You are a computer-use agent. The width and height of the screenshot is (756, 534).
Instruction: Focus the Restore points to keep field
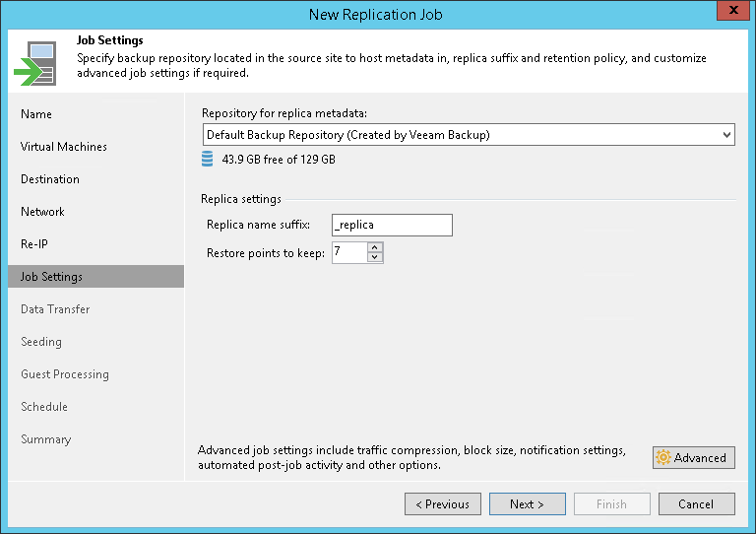[349, 253]
